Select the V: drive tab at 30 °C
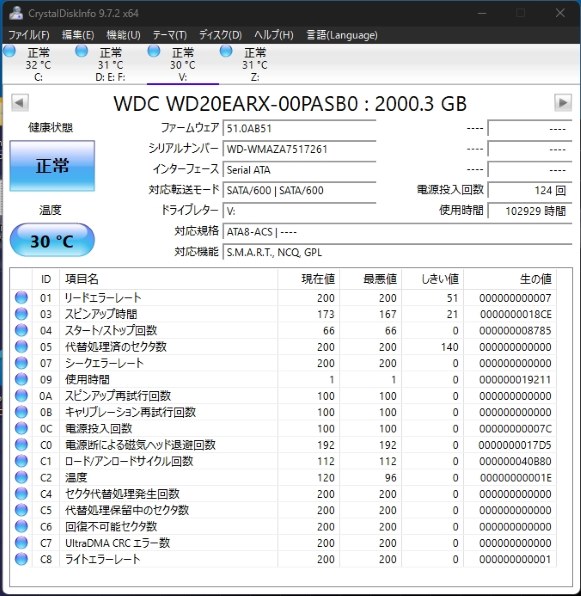 coord(183,64)
